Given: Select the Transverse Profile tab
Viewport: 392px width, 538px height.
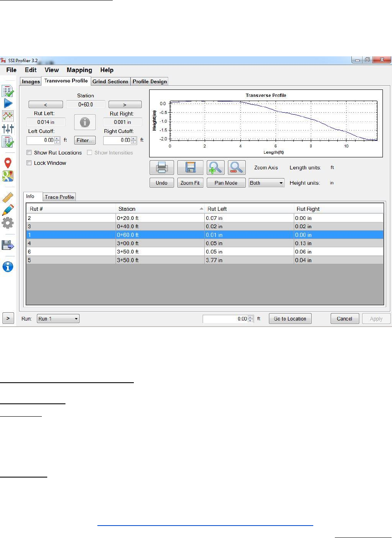Looking at the screenshot, I should pyautogui.click(x=66, y=81).
